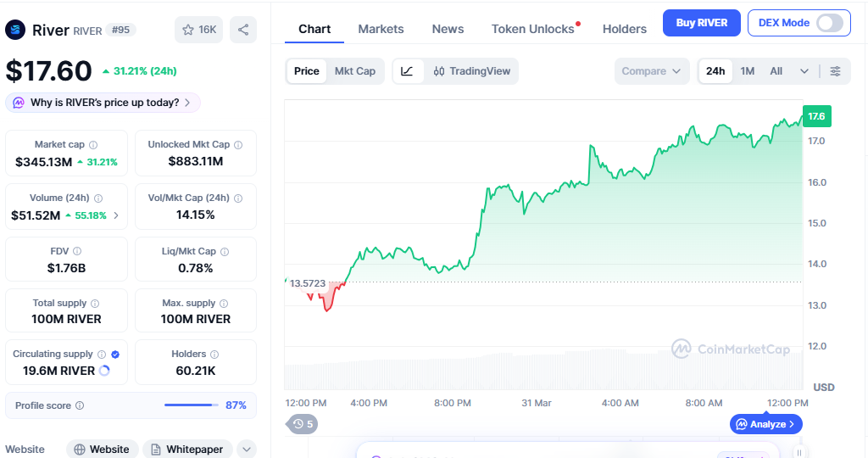The height and width of the screenshot is (458, 868).
Task: Click the $345.13M market cap value
Action: 44,162
